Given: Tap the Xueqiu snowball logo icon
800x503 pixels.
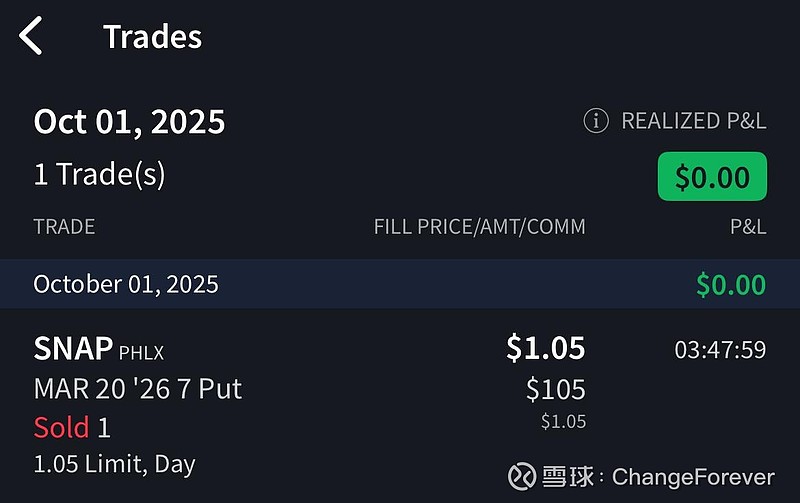Looking at the screenshot, I should 523,476.
